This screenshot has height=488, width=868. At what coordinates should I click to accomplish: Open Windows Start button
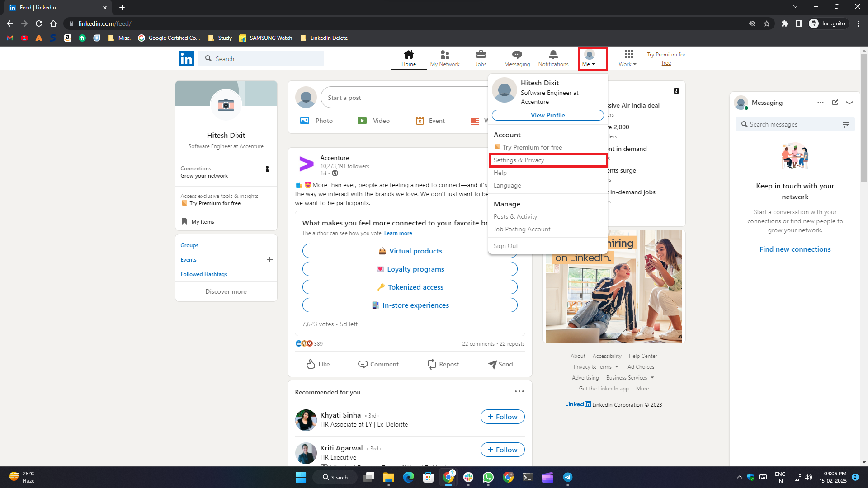[301, 477]
